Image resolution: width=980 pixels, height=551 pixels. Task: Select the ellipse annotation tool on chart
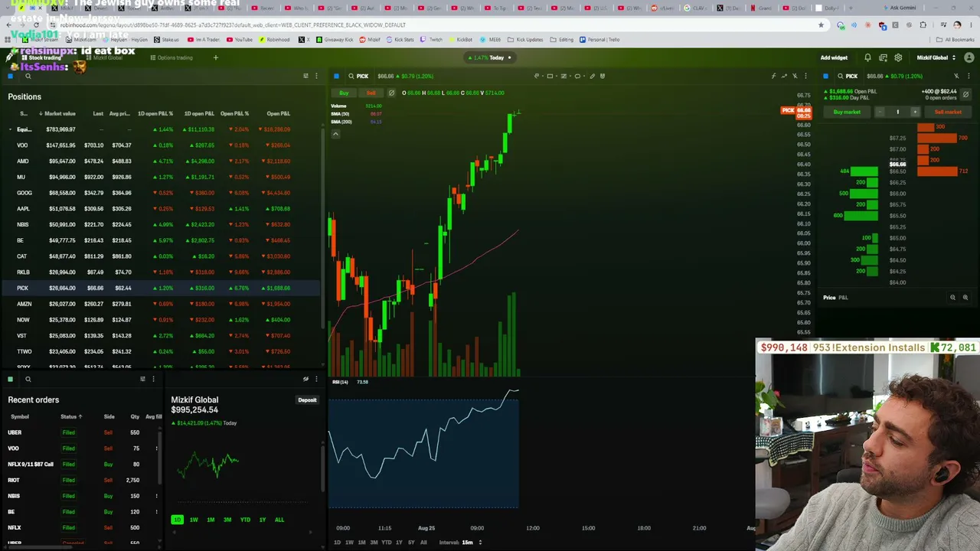click(x=578, y=76)
